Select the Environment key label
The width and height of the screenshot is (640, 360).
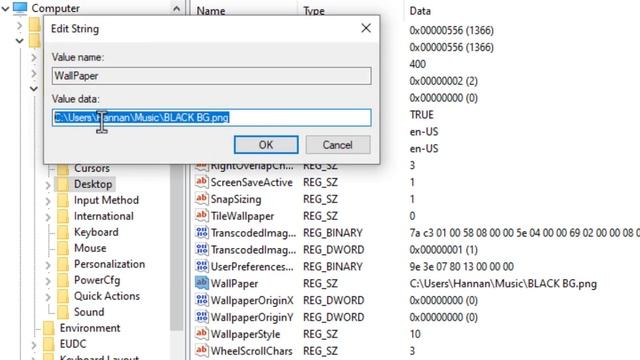pos(90,328)
